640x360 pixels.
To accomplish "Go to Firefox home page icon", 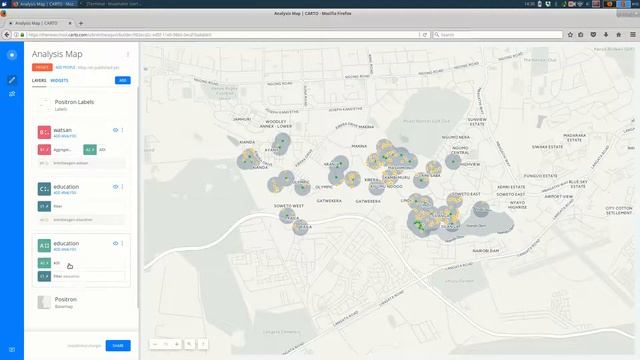I will [x=618, y=35].
